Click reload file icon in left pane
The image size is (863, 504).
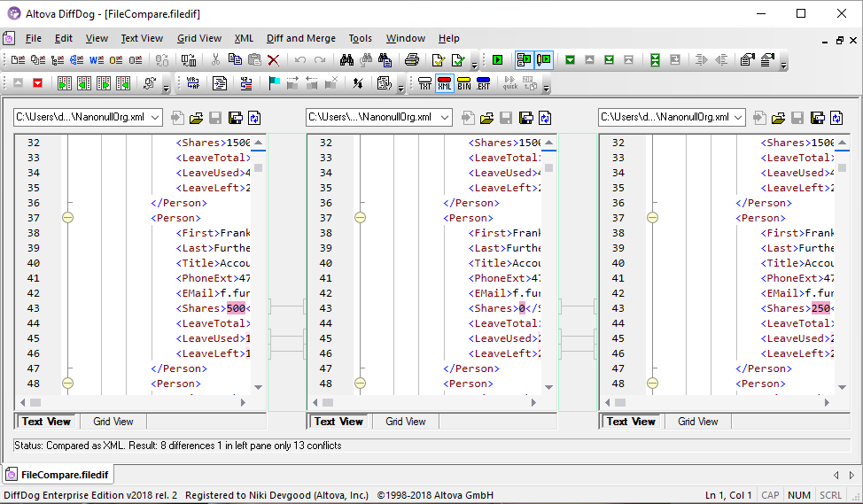(x=254, y=118)
